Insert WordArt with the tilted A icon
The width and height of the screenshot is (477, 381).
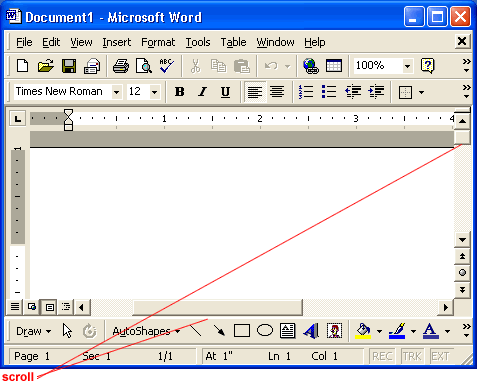coord(311,331)
